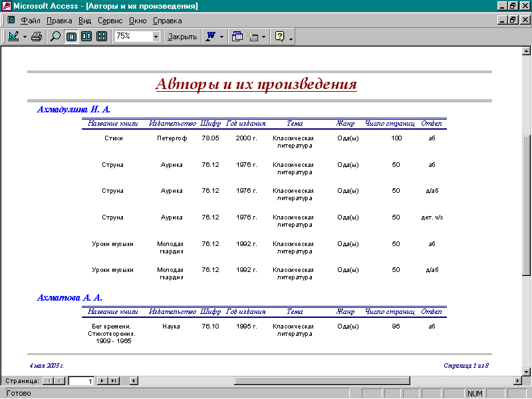Switch to two-page preview

coord(86,37)
